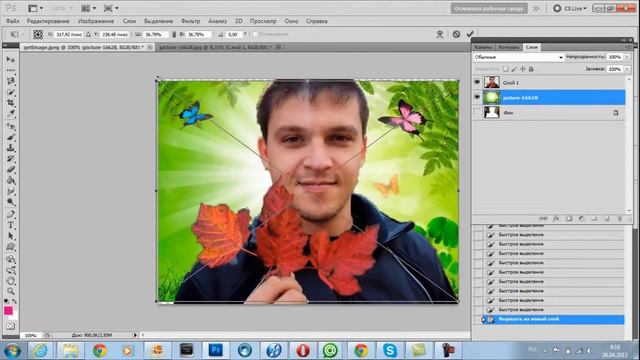
Task: Add a layer style via fx icon
Action: click(x=556, y=219)
